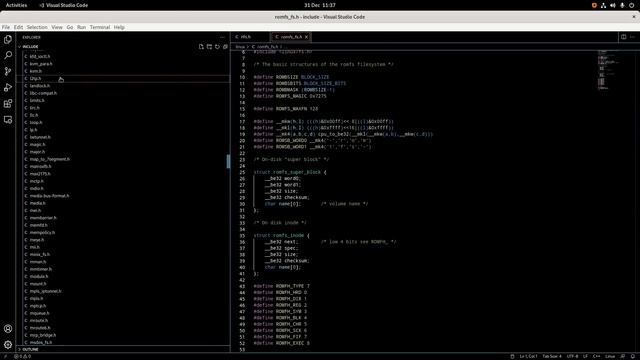The height and width of the screenshot is (360, 640).
Task: Click the network icon in system tray
Action: coord(603,5)
